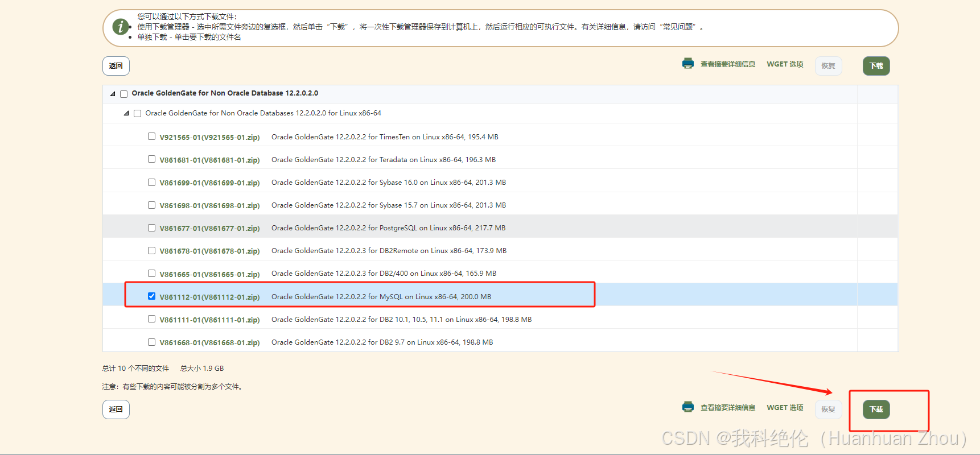Click the top printer icon
This screenshot has height=455, width=980.
pos(687,64)
